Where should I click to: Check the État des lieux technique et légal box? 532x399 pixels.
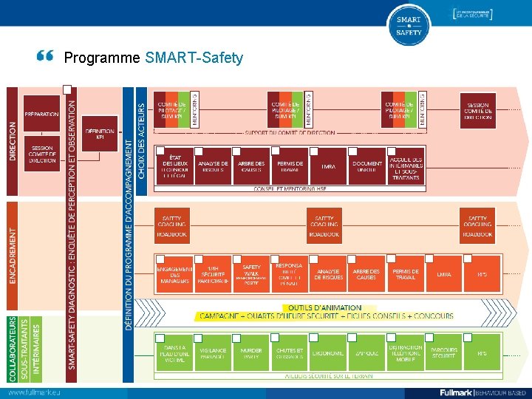[x=160, y=151]
